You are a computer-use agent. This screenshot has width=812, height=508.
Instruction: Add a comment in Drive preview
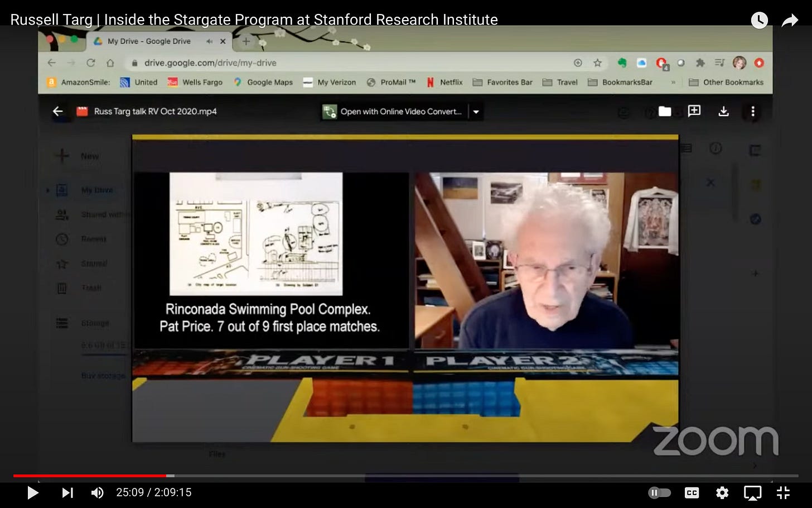point(694,111)
